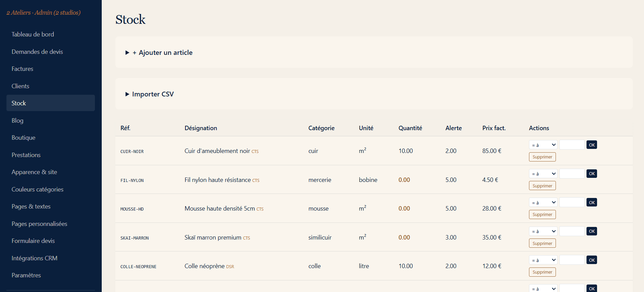Image resolution: width=644 pixels, height=292 pixels.
Task: Click the 2 Ateliers Admin header link
Action: pos(44,13)
